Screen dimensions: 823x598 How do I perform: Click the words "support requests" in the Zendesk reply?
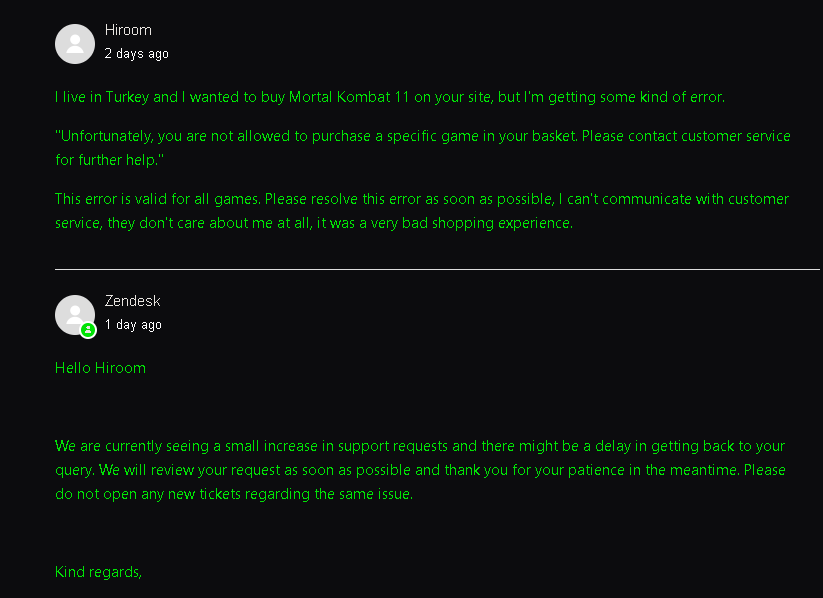tap(387, 446)
